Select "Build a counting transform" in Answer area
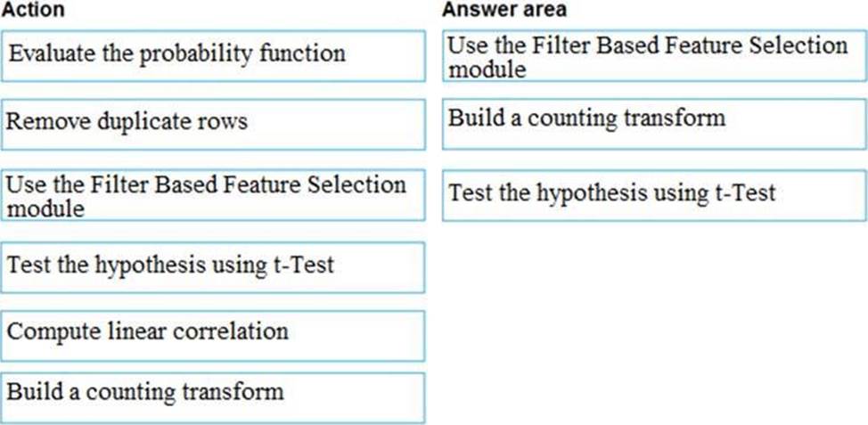868x425 pixels. pos(653,122)
